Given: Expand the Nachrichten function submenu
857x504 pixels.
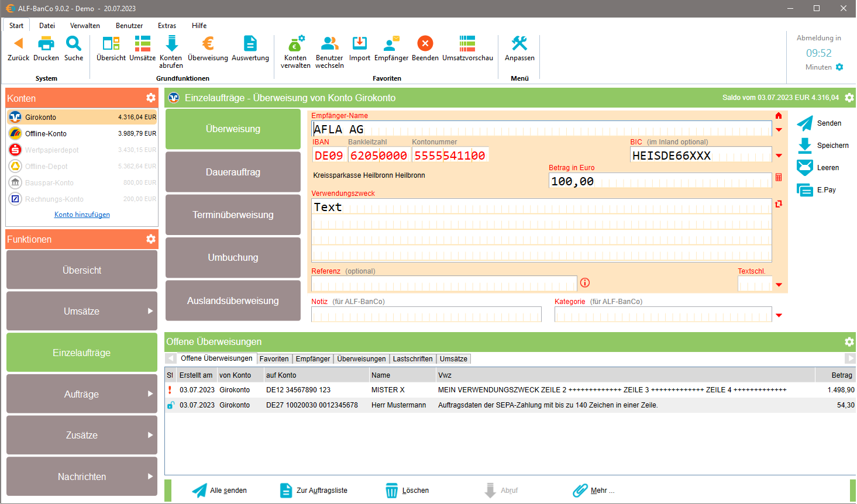Looking at the screenshot, I should tap(150, 477).
